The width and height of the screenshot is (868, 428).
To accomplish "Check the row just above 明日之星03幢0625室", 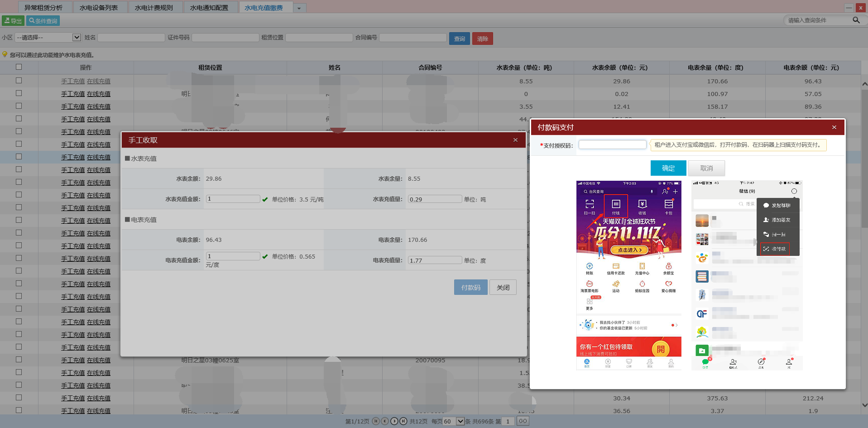I will 19,346.
